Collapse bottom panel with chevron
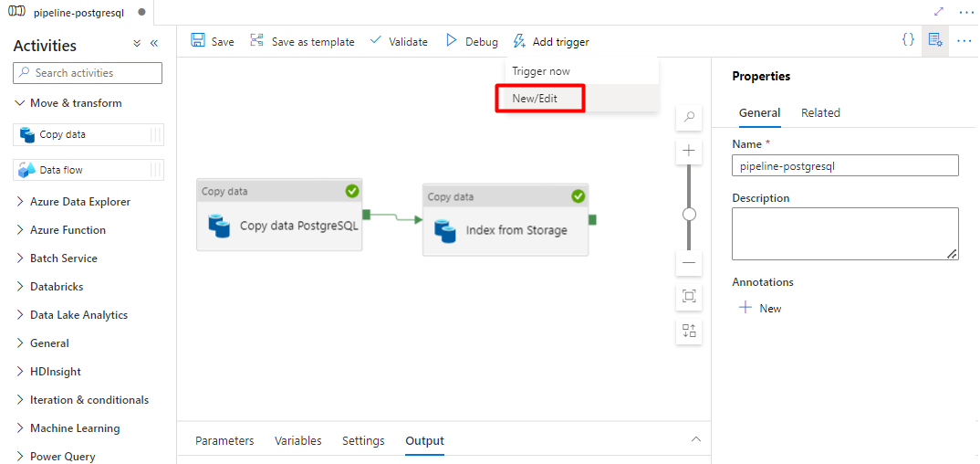 coord(696,439)
